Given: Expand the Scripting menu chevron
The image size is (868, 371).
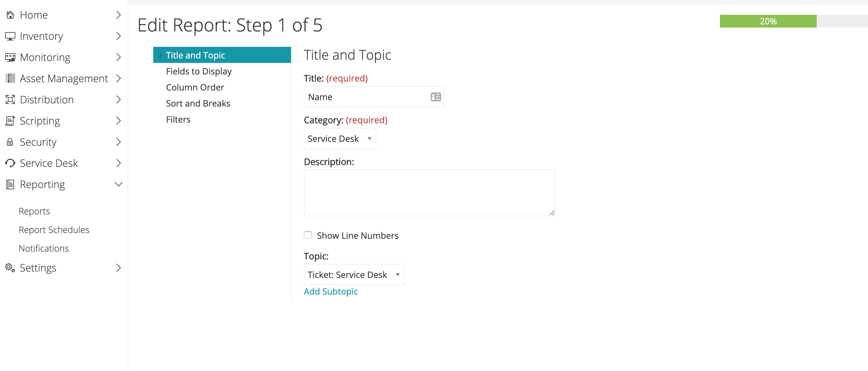Looking at the screenshot, I should pyautogui.click(x=118, y=121).
